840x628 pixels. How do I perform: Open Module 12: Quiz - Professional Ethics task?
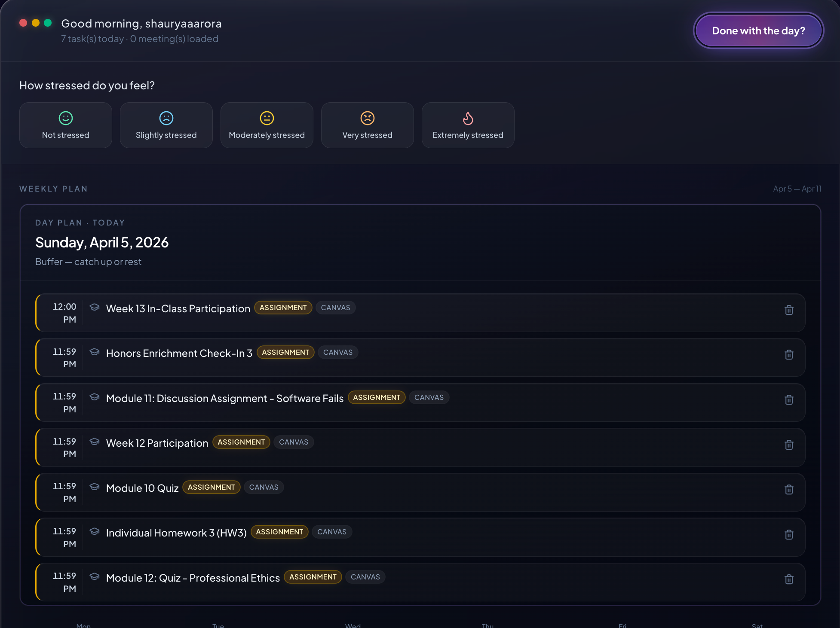tap(193, 578)
